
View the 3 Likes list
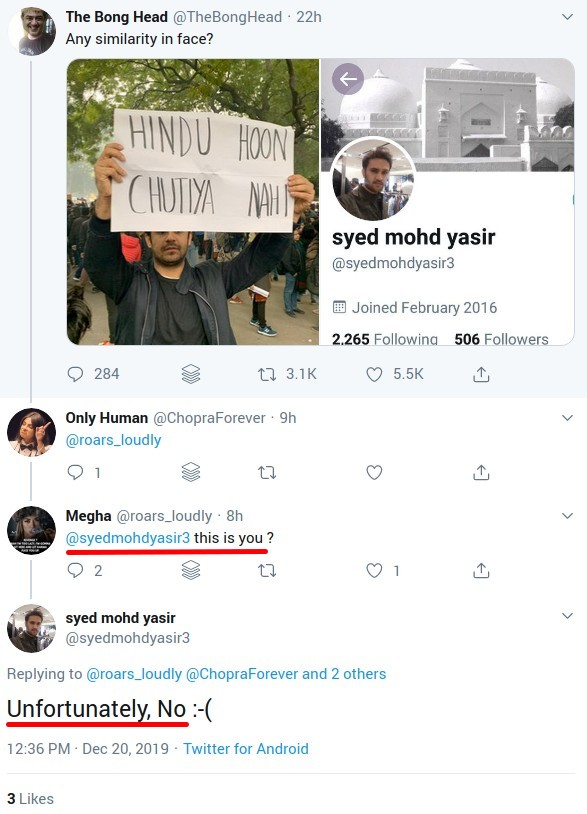(x=31, y=798)
